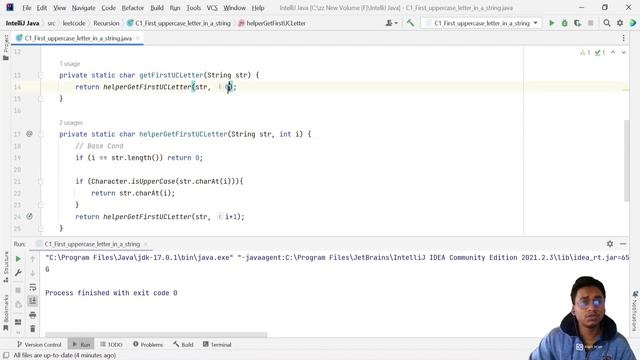Open Search Everywhere magnifier icon

[x=607, y=23]
